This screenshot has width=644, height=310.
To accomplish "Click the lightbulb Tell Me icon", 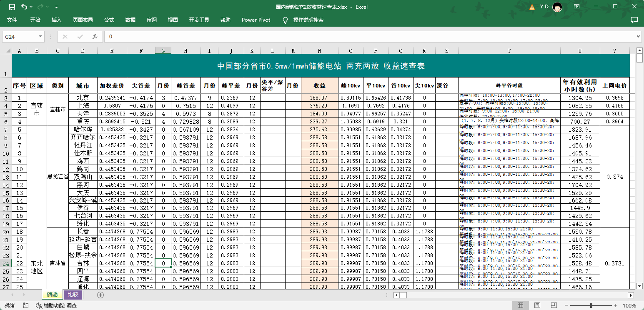I will (286, 20).
